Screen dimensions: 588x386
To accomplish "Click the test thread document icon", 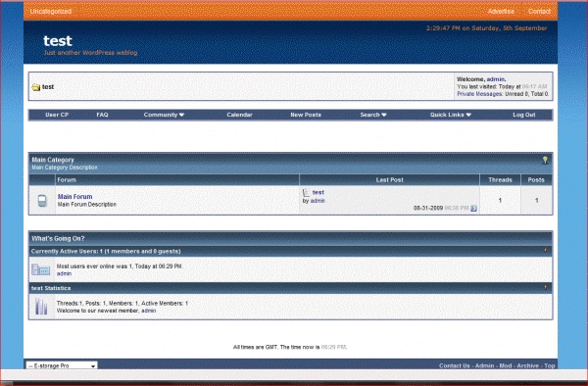I will (x=306, y=193).
